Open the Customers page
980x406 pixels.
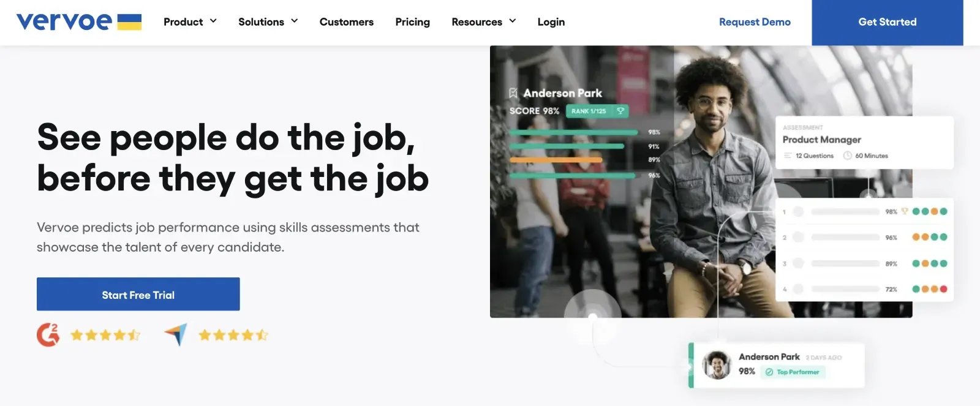346,22
